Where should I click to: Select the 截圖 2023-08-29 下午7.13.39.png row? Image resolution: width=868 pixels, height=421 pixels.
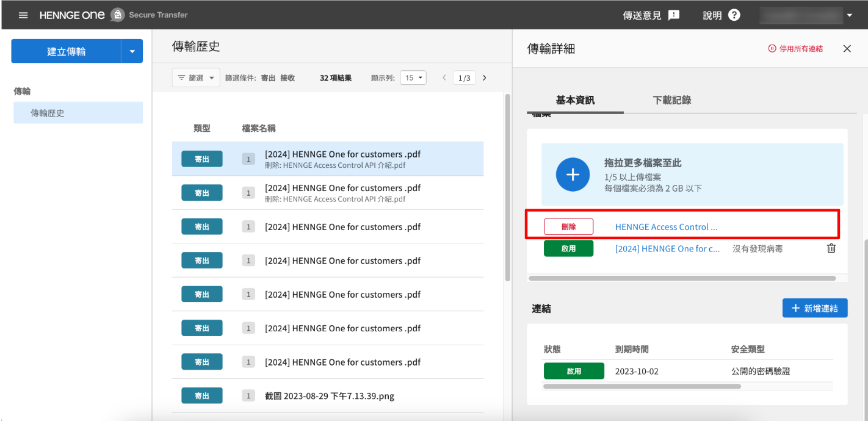point(328,395)
